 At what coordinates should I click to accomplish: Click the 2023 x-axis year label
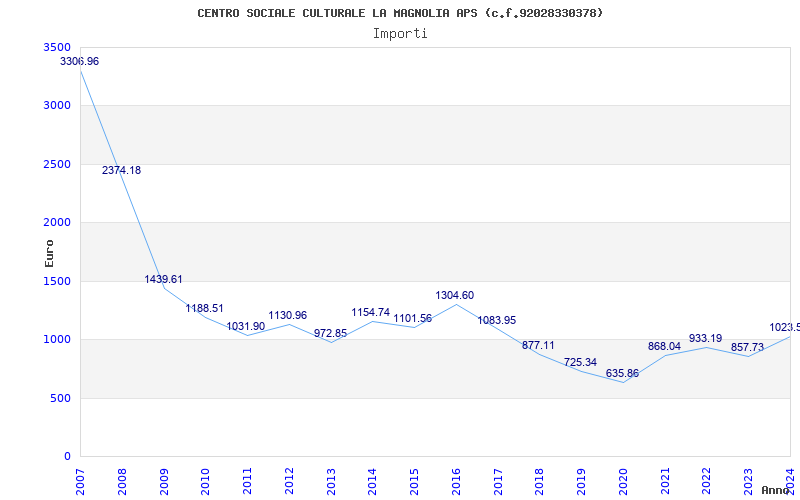coord(748,482)
